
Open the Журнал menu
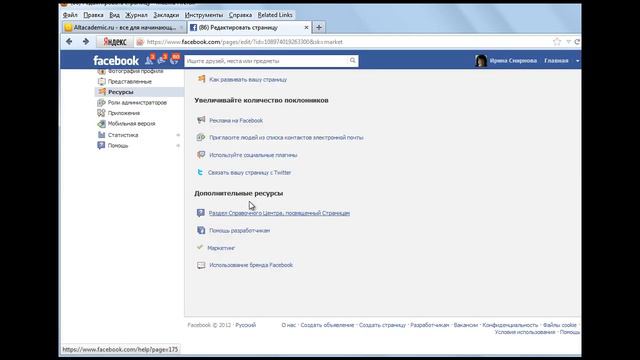coord(136,15)
